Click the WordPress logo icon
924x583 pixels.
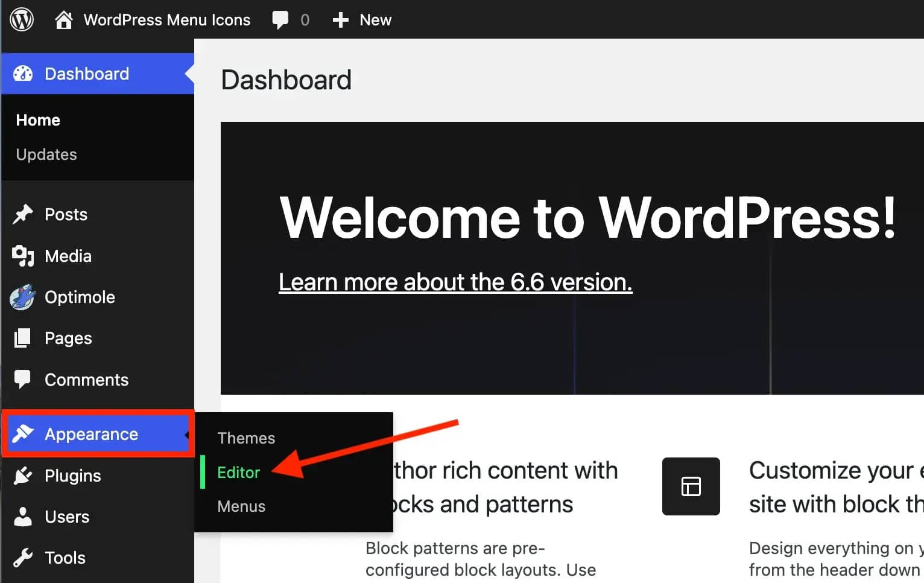point(22,20)
